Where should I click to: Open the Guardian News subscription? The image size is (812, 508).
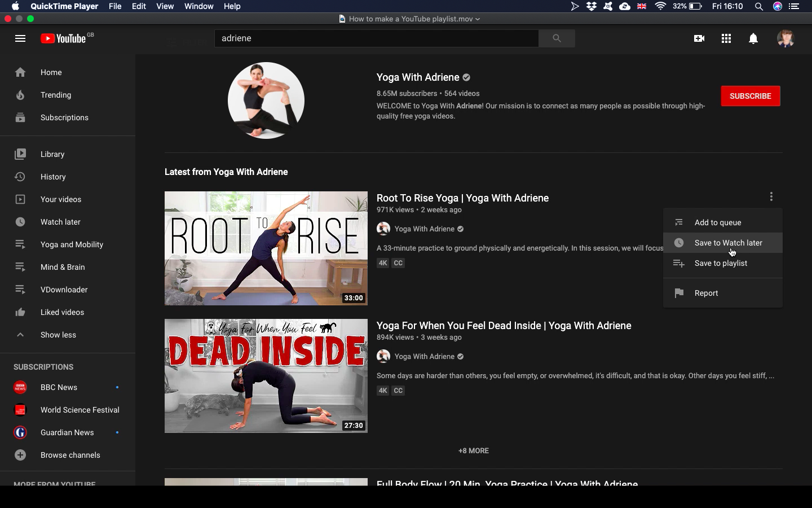coord(68,432)
